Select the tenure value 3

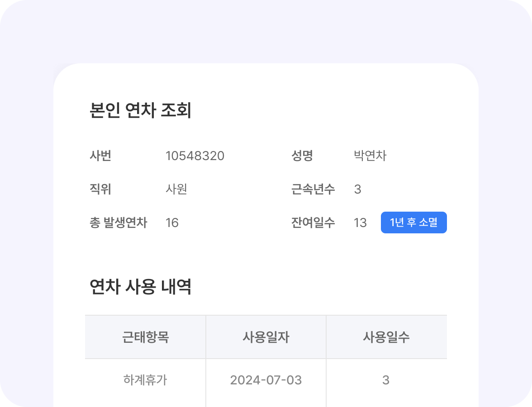click(358, 189)
